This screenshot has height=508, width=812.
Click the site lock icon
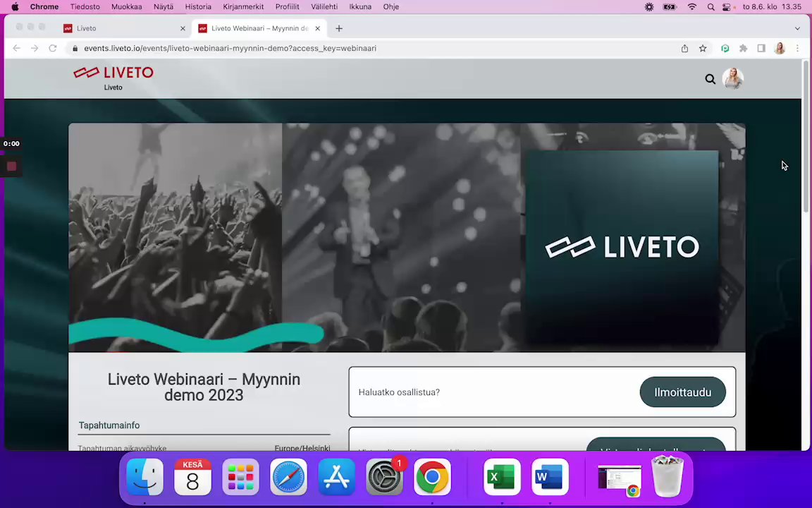tap(75, 48)
